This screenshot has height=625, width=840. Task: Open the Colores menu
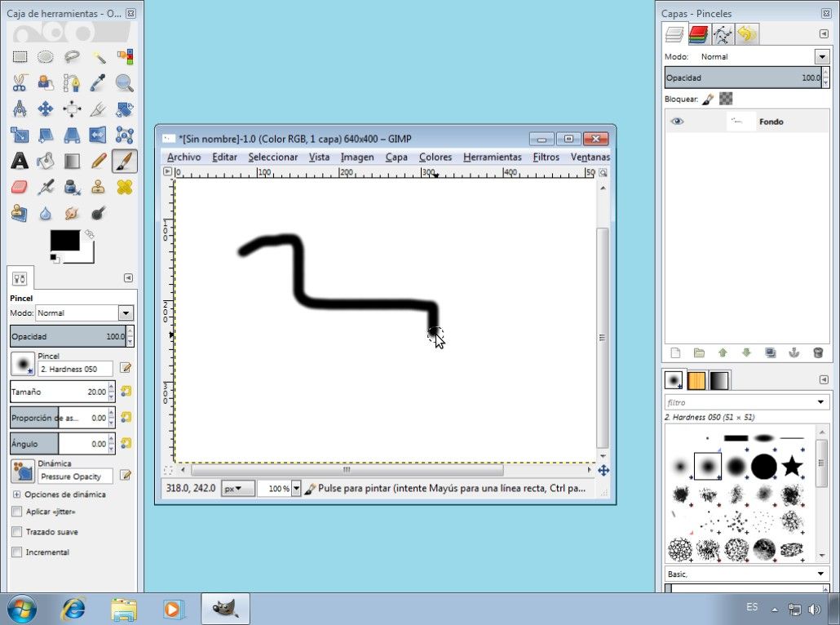pyautogui.click(x=435, y=157)
